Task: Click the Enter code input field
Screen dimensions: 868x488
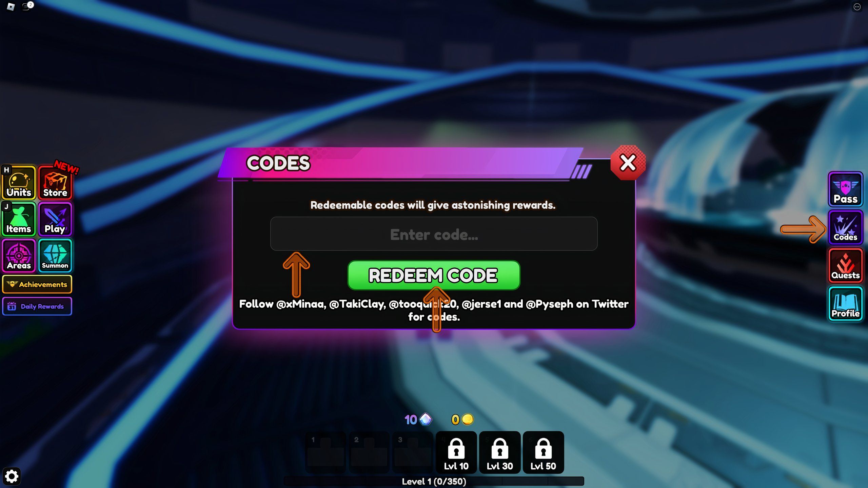Action: point(434,234)
